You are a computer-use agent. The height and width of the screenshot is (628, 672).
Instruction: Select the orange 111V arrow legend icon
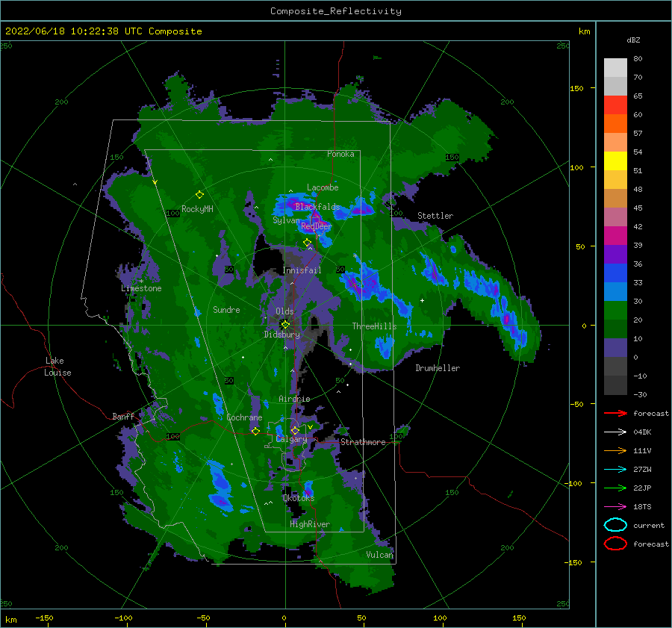[x=615, y=450]
